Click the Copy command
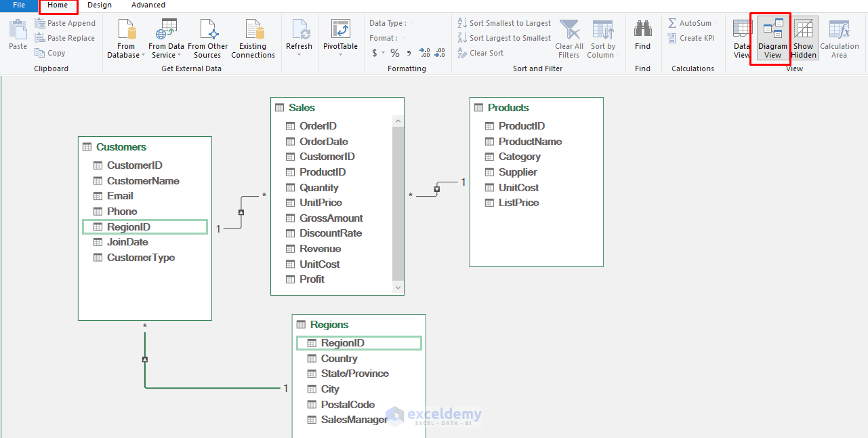The width and height of the screenshot is (868, 438). tap(51, 53)
